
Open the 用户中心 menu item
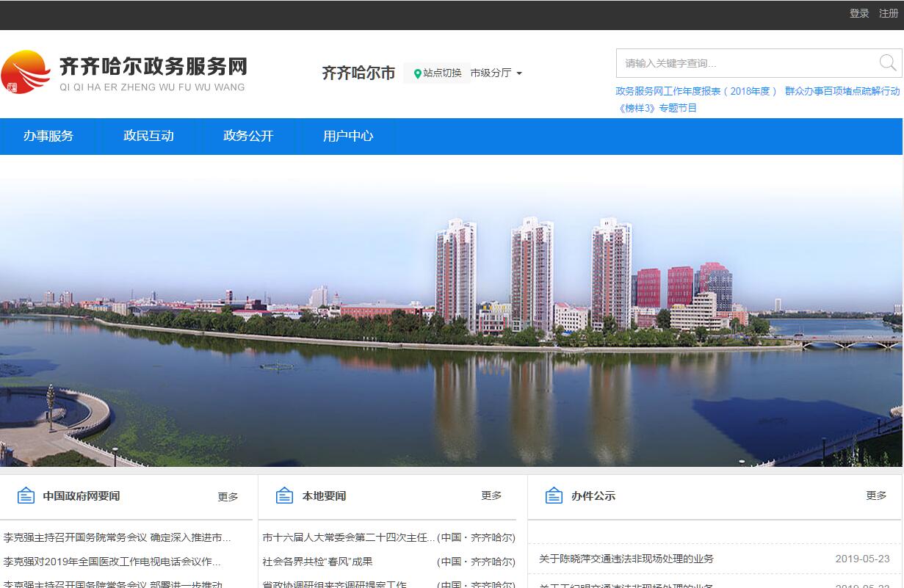[348, 136]
